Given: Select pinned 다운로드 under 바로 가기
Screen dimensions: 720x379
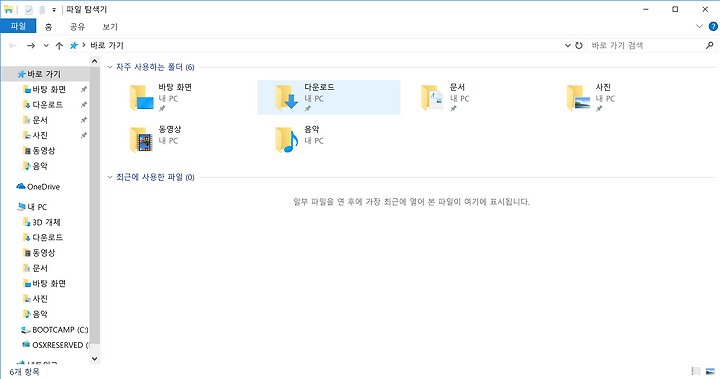Looking at the screenshot, I should pyautogui.click(x=43, y=105).
